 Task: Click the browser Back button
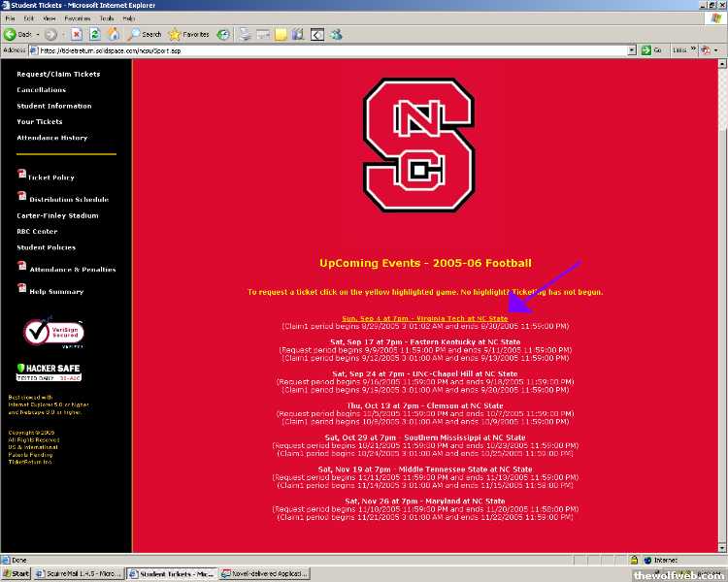[17, 34]
